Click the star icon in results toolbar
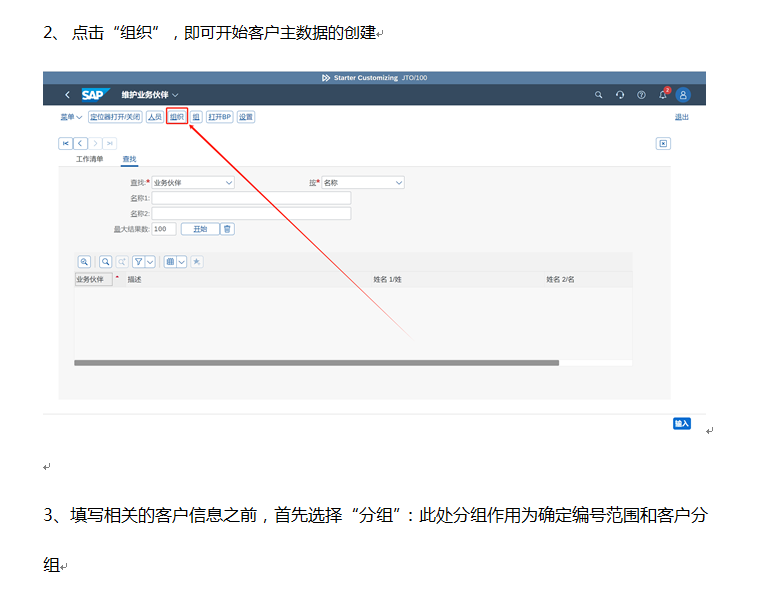780x601 pixels. [196, 261]
